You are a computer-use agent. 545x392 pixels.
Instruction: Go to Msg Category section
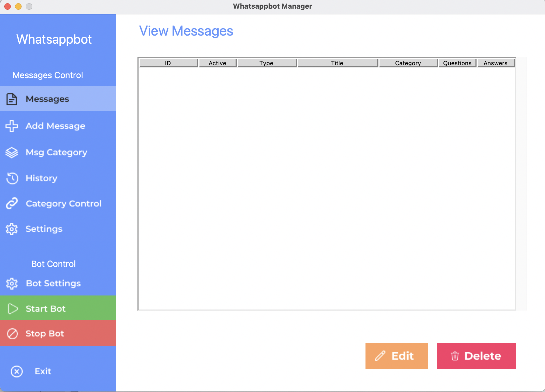pyautogui.click(x=58, y=153)
